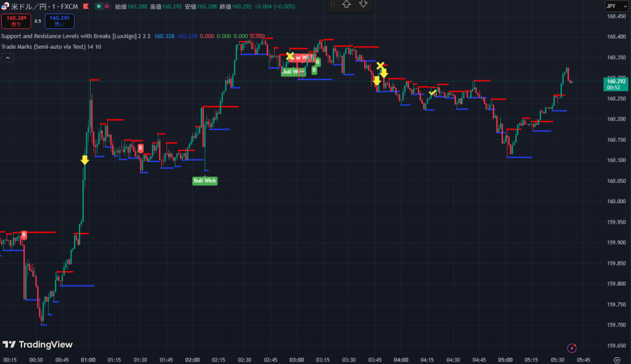
Task: Click the green Bull Wick label on chart
Action: [x=205, y=180]
